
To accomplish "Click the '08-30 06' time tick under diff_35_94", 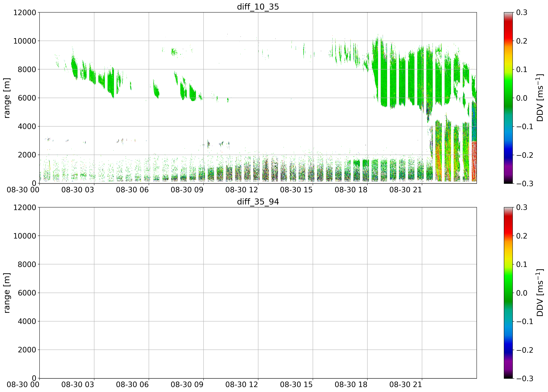I will [x=132, y=385].
